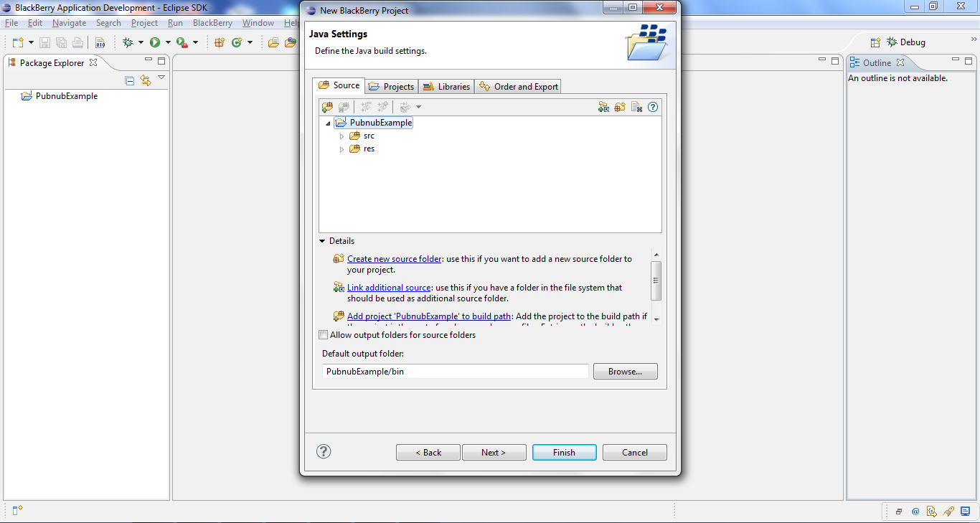Open the Navigate menu
This screenshot has width=980, height=523.
point(69,23)
